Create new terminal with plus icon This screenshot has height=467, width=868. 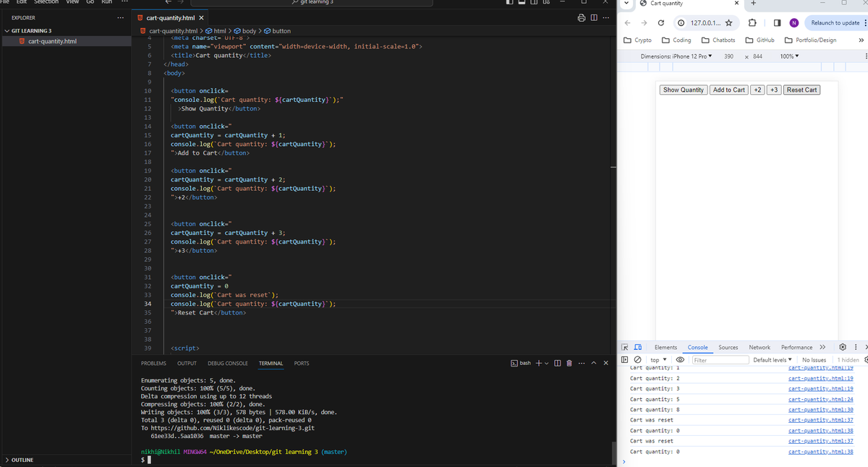(x=538, y=363)
